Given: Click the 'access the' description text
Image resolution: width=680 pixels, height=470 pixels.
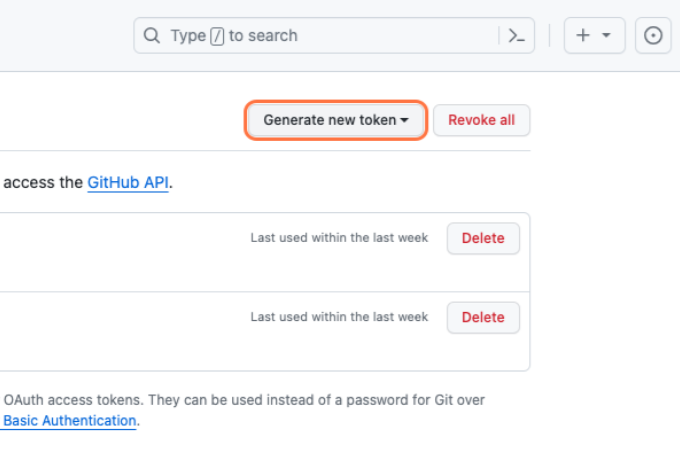Looking at the screenshot, I should 42,183.
